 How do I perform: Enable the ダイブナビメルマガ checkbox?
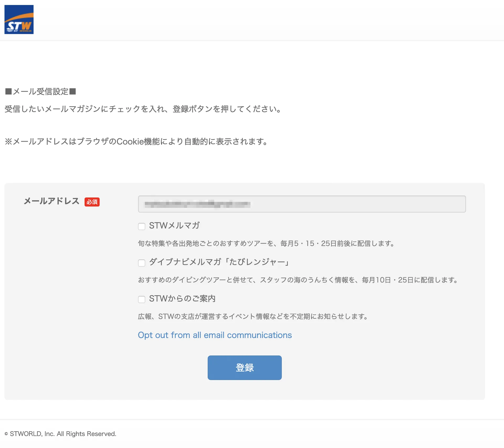141,263
